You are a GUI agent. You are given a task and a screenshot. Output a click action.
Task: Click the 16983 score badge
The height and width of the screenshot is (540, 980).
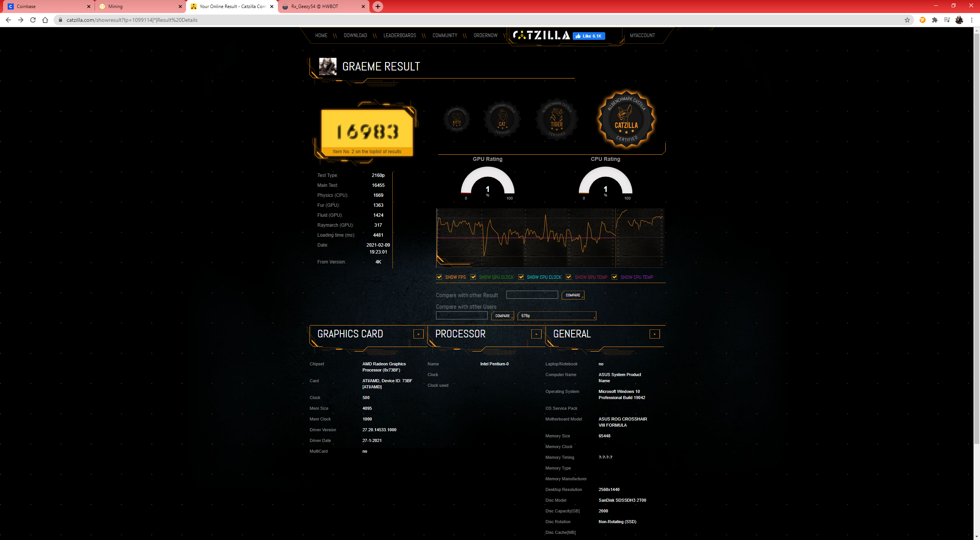tap(367, 133)
